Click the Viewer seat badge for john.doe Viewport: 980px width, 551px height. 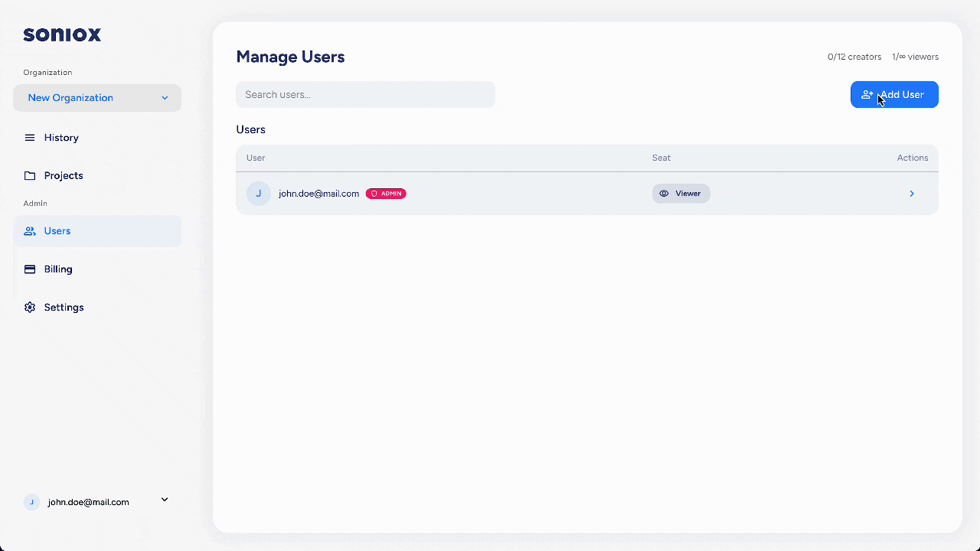pyautogui.click(x=681, y=193)
